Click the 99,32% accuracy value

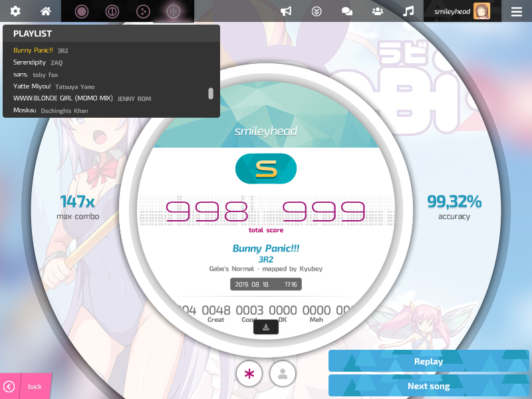click(x=454, y=201)
